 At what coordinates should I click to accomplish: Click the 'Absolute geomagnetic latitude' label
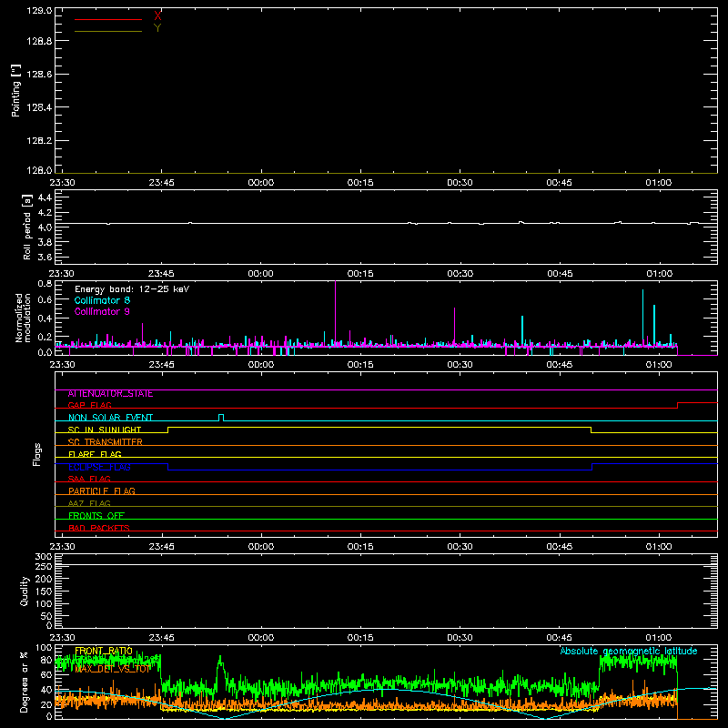[x=629, y=651]
